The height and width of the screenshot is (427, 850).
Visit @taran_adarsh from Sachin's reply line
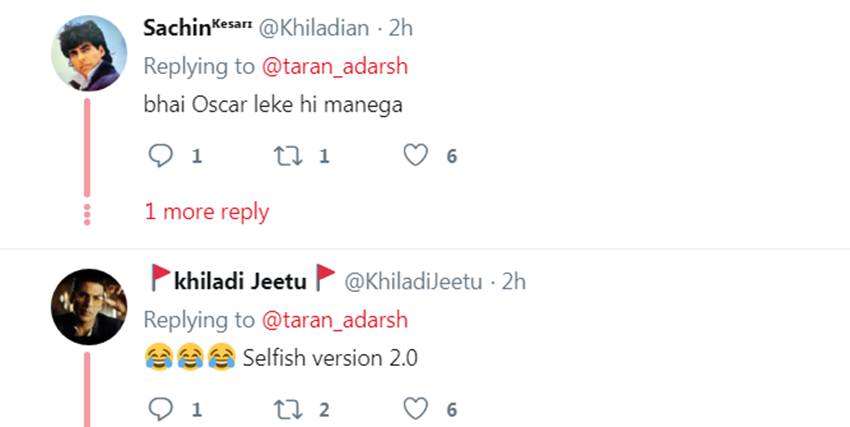(334, 66)
